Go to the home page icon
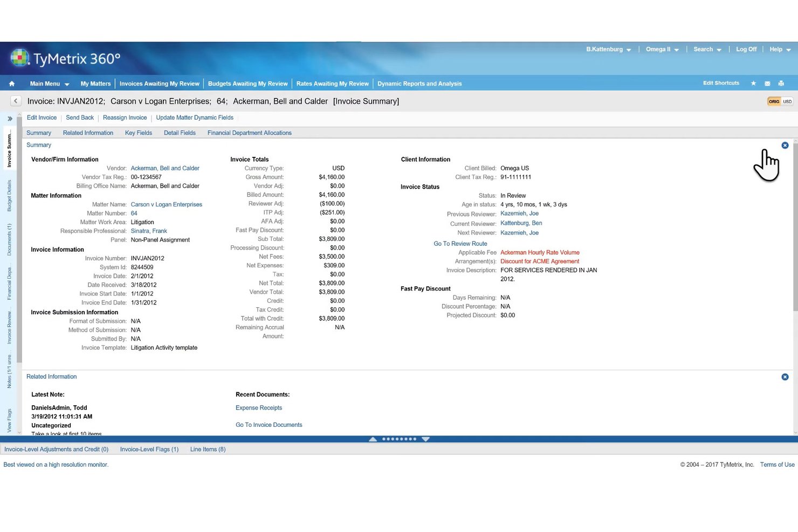 coord(12,84)
